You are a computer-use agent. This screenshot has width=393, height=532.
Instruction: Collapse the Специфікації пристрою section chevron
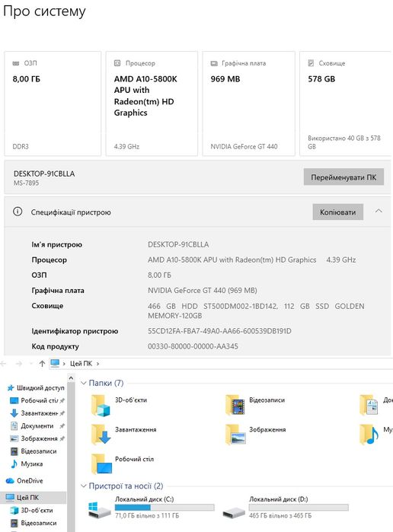pyautogui.click(x=379, y=211)
